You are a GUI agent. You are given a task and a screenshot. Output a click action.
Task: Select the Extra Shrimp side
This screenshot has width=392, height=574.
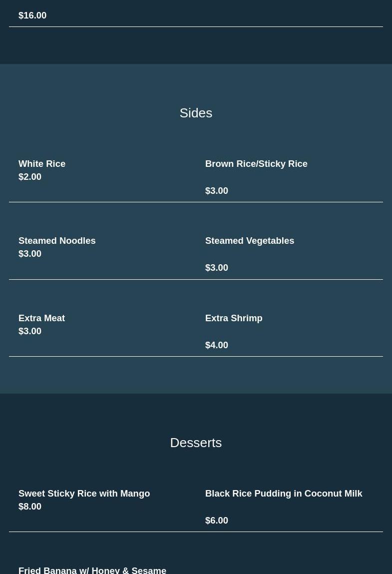[x=234, y=318]
